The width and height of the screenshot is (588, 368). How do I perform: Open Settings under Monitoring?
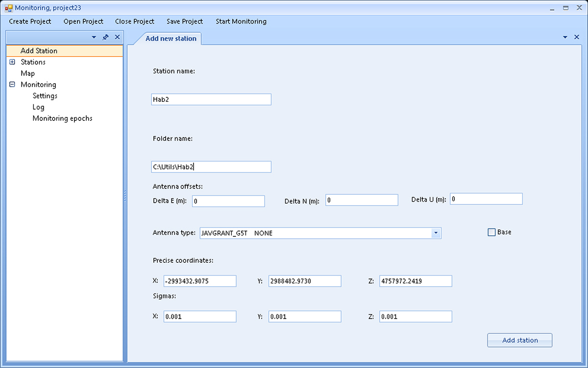tap(45, 96)
